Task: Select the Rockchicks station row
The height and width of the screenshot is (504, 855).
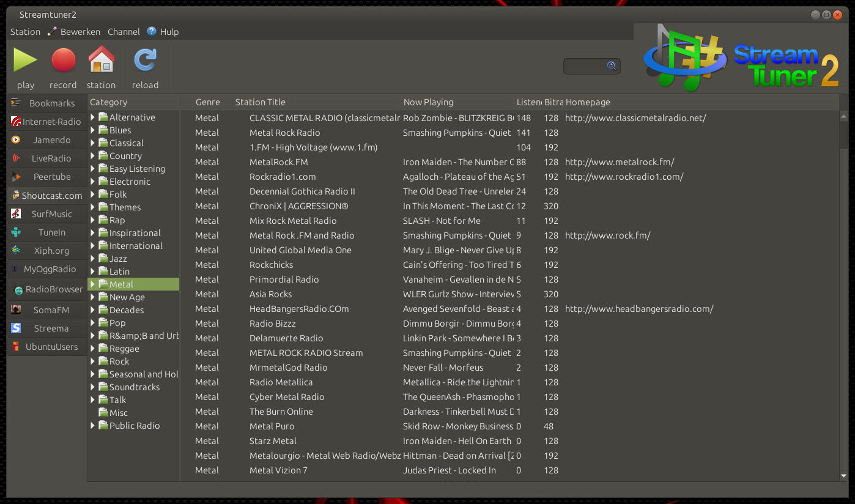Action: pos(271,265)
